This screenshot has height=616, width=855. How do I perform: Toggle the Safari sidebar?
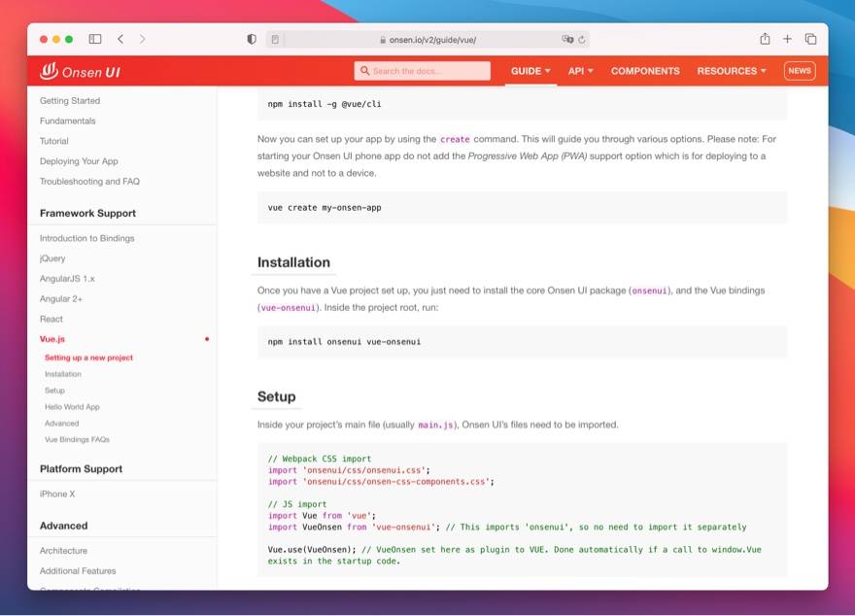[x=94, y=39]
